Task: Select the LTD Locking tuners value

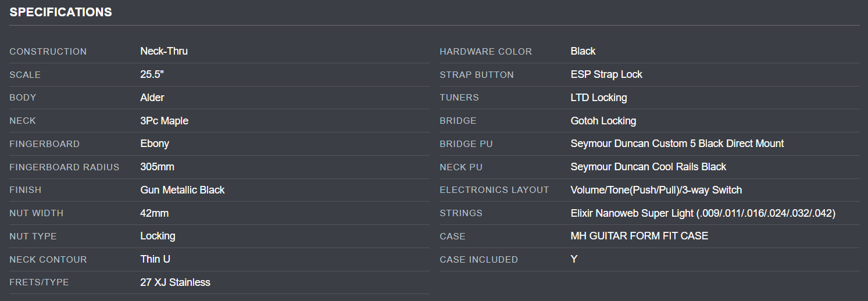Action: pos(599,98)
